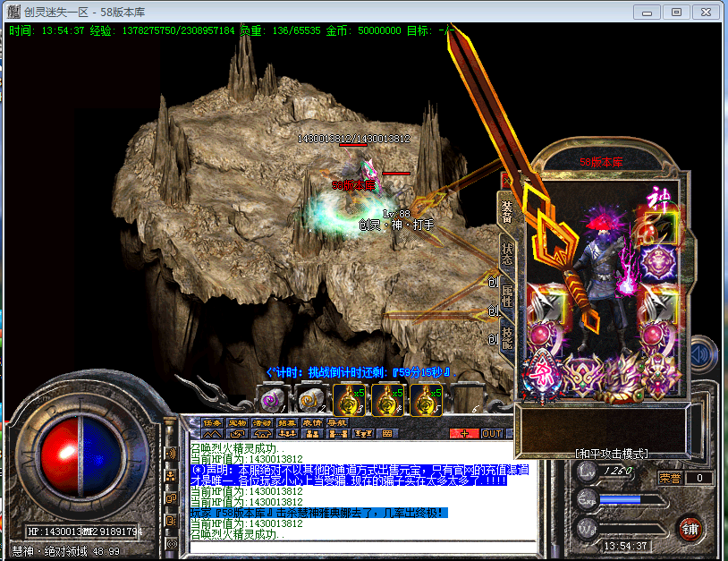Image resolution: width=728 pixels, height=561 pixels.
Task: Open the 宠物 pet menu button
Action: [x=238, y=422]
